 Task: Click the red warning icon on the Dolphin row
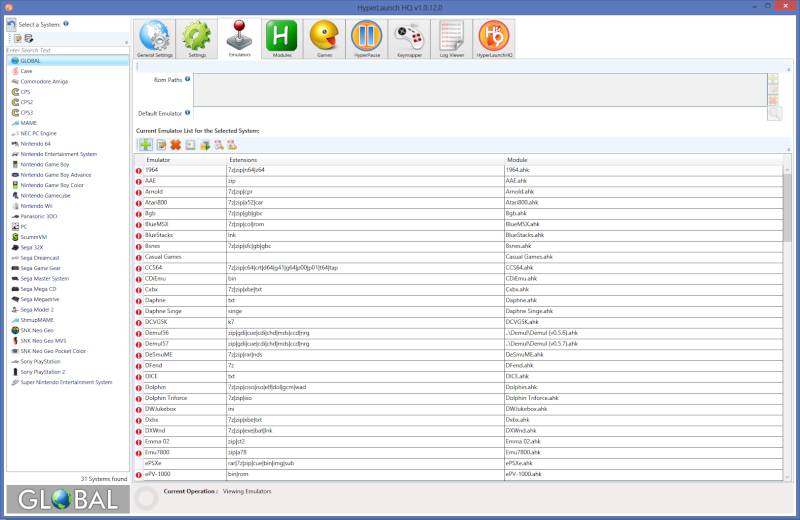(x=139, y=388)
